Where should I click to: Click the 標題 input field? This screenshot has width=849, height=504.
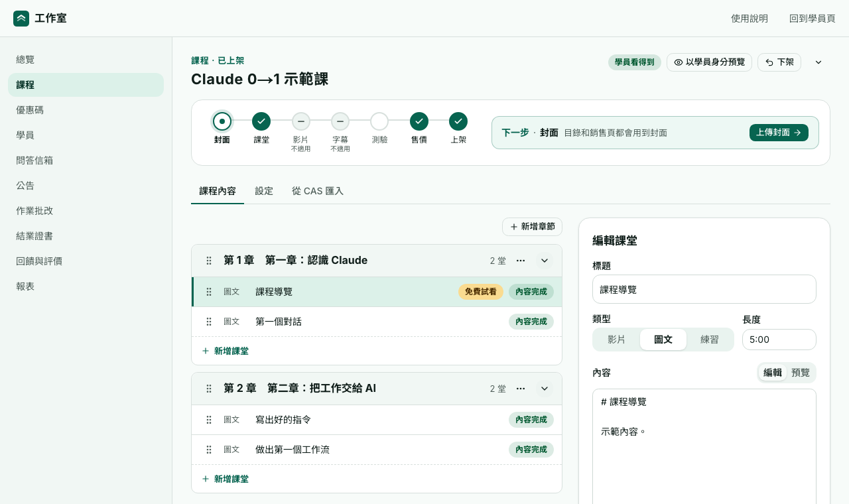(704, 289)
